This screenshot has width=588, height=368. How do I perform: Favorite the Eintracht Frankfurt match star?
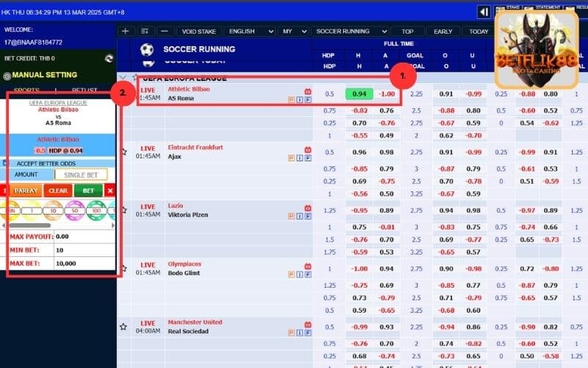pyautogui.click(x=123, y=152)
